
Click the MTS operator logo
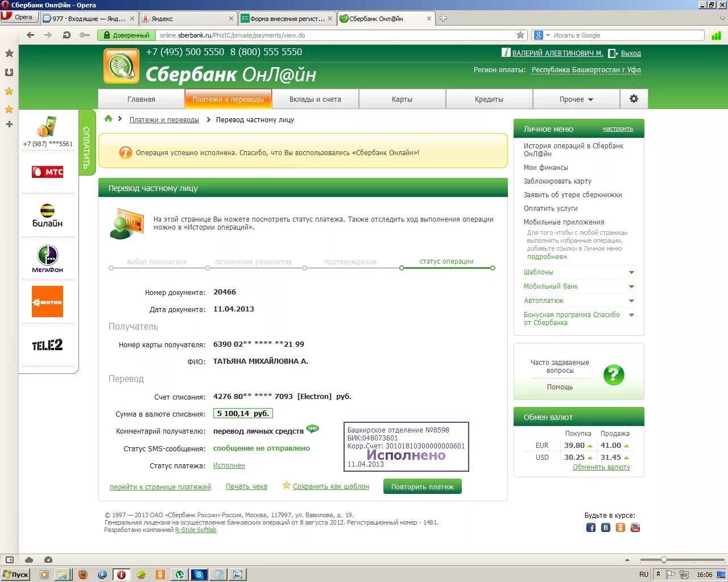48,171
